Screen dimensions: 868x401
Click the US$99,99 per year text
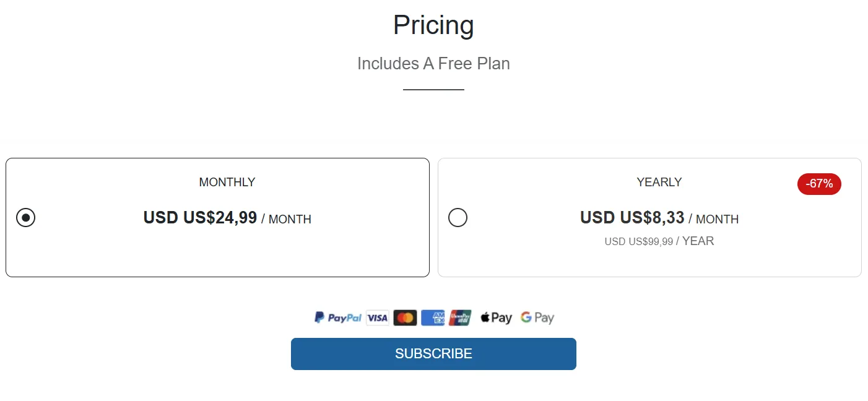tap(659, 241)
